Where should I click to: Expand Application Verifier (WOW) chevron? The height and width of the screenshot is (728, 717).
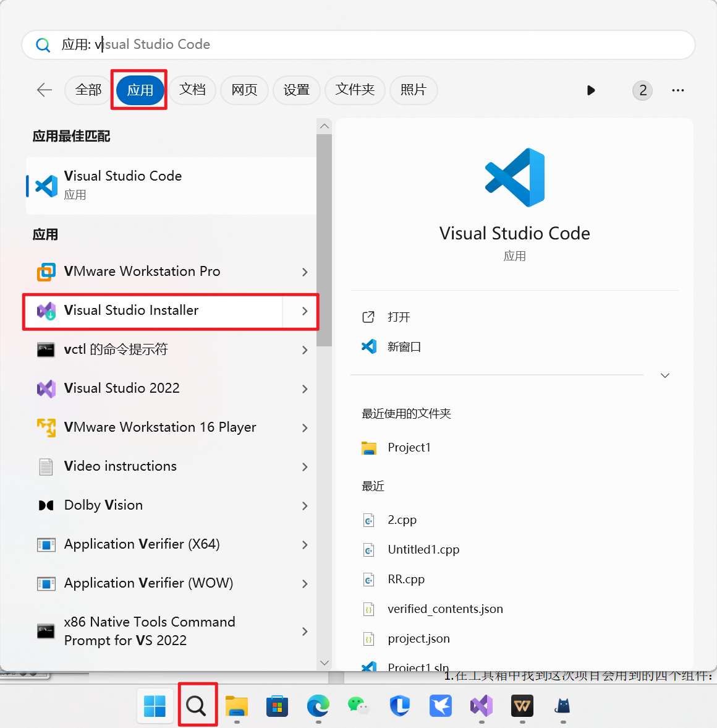305,584
